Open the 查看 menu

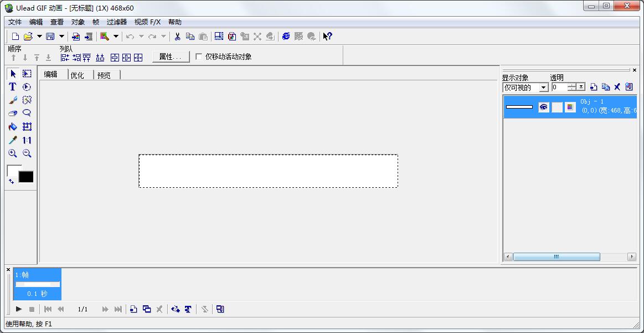pos(56,22)
